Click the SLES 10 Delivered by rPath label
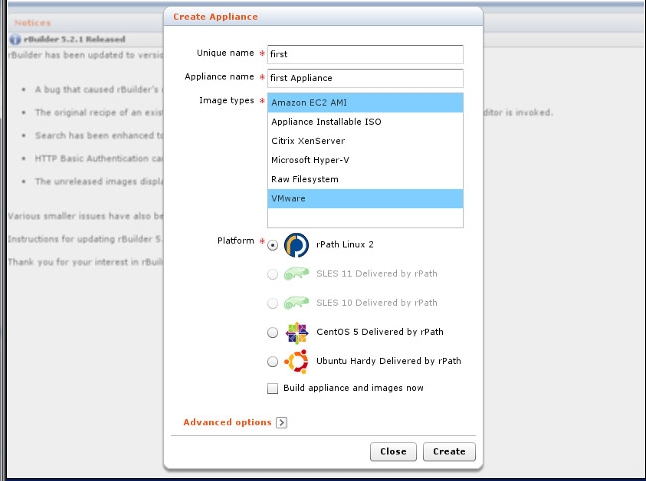The height and width of the screenshot is (481, 646). (x=377, y=303)
